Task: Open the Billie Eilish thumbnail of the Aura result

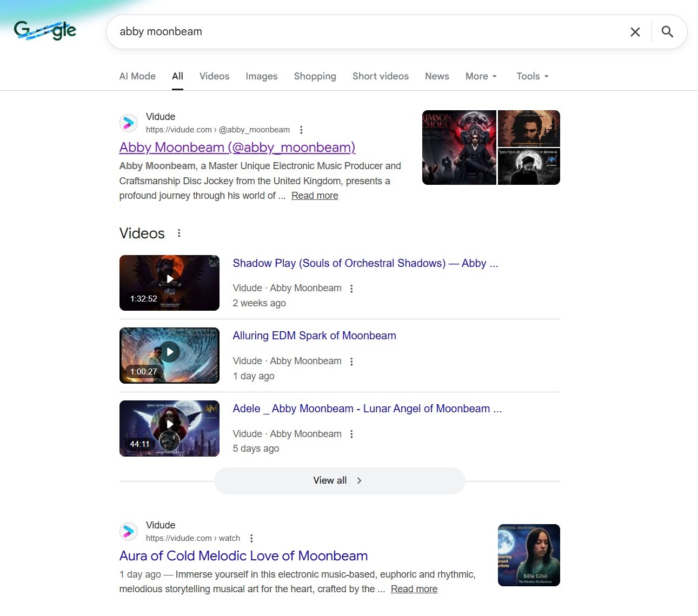Action: (529, 555)
